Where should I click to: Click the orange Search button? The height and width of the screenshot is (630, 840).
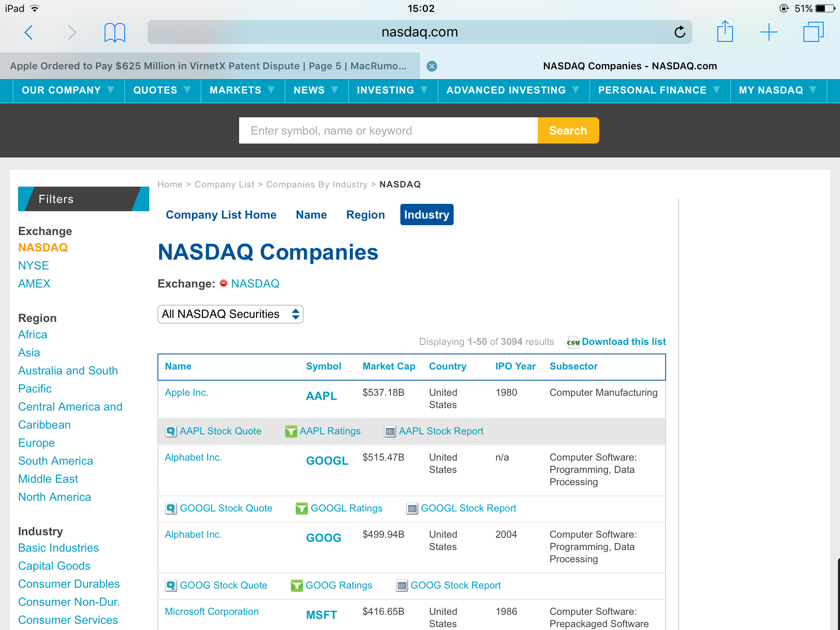click(568, 130)
